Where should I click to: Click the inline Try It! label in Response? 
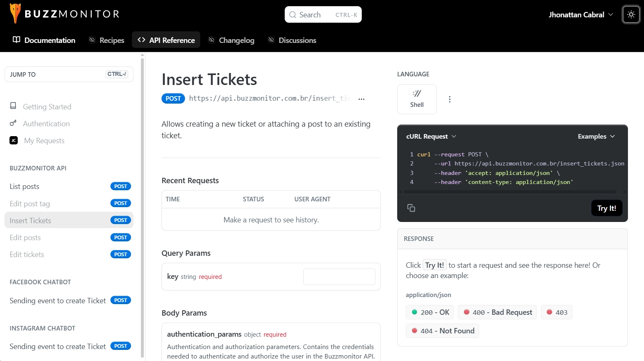pos(435,265)
